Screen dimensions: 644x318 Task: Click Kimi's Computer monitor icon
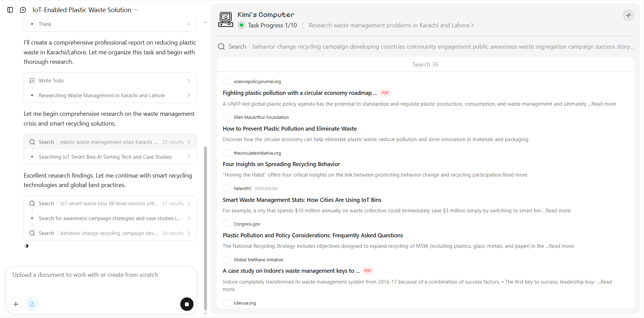click(x=226, y=19)
